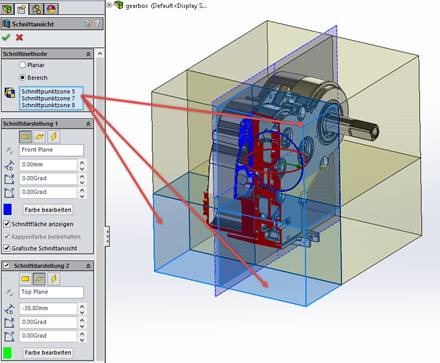440x363 pixels.
Task: Open the ConfigurationManager tab
Action: coord(36,9)
